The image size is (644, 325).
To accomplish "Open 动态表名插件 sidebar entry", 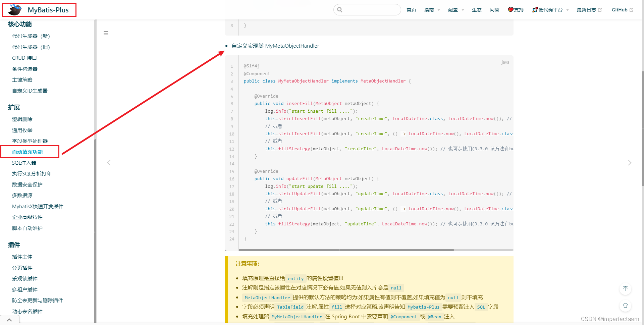I will (27, 312).
